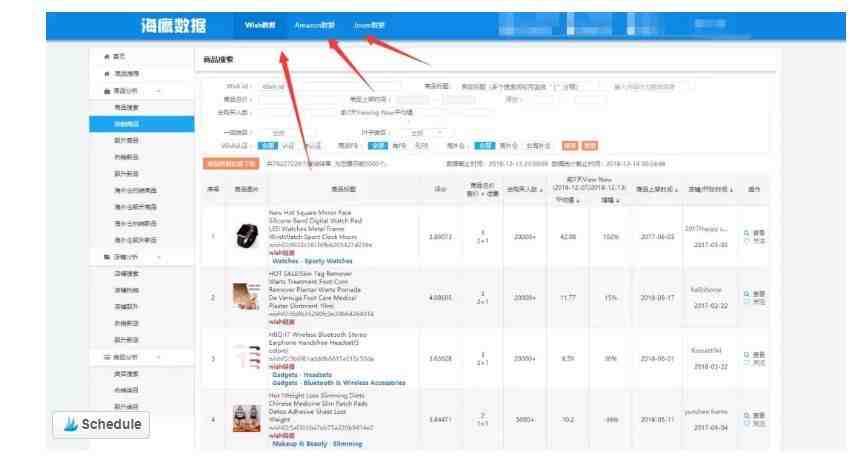
Task: Click the Schedule button's sail icon
Action: coord(70,424)
